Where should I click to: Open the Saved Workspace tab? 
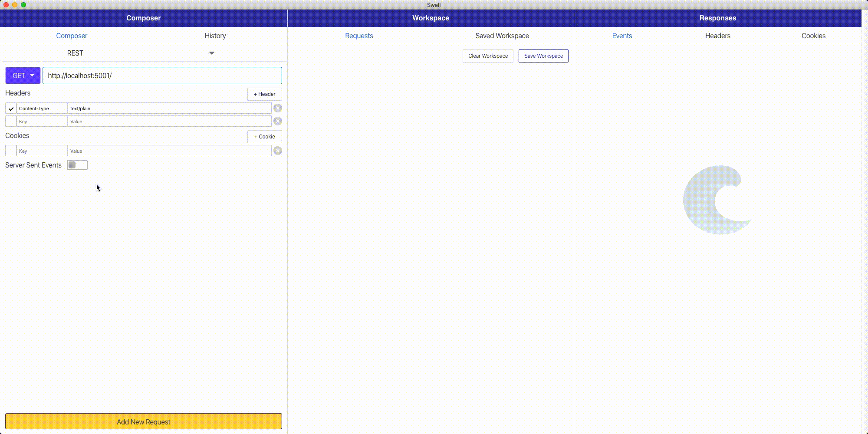tap(502, 36)
